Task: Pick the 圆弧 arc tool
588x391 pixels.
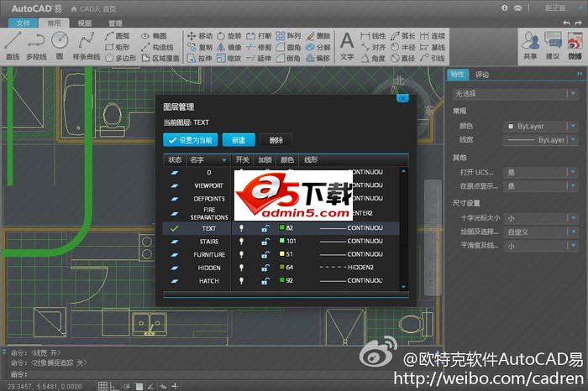Action: [x=118, y=36]
